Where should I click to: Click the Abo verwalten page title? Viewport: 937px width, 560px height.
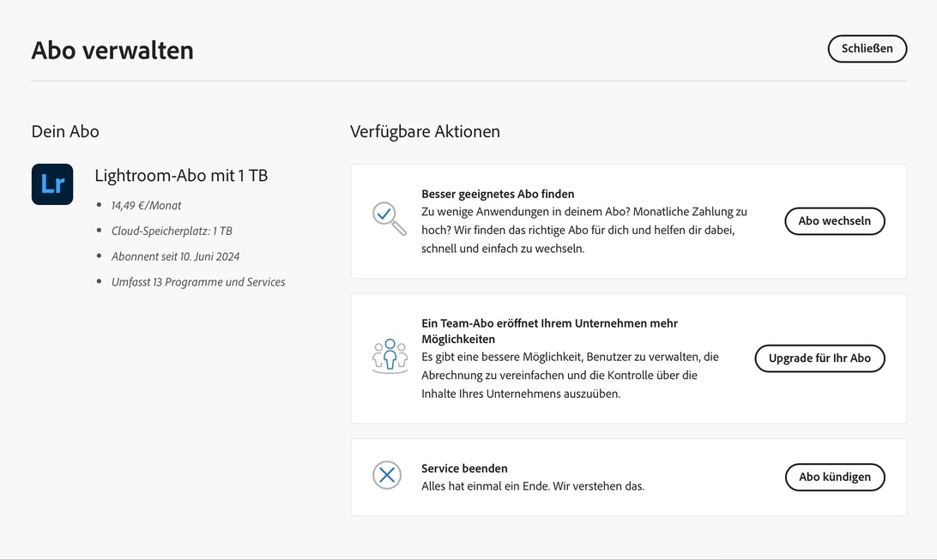tap(112, 51)
